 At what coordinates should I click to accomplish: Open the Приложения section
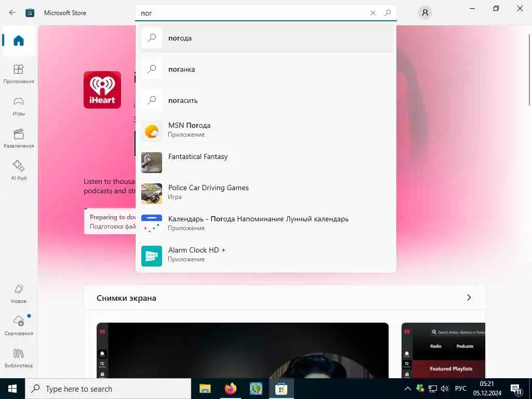(19, 74)
